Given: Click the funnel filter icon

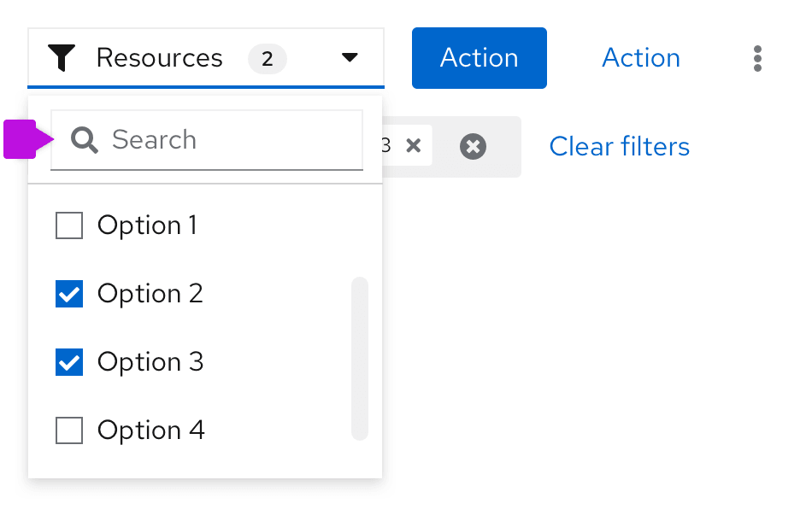Looking at the screenshot, I should pyautogui.click(x=62, y=58).
